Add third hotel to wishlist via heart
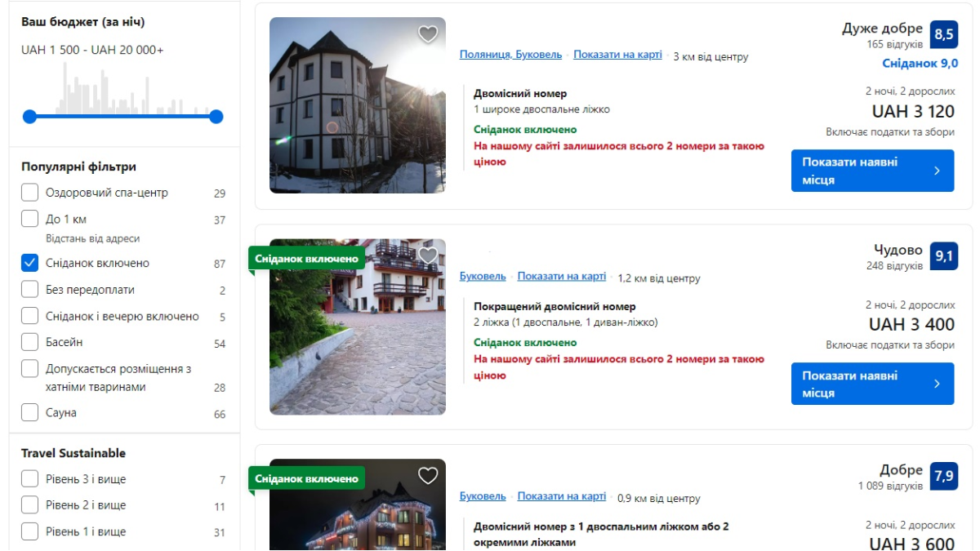980x551 pixels. (x=428, y=475)
